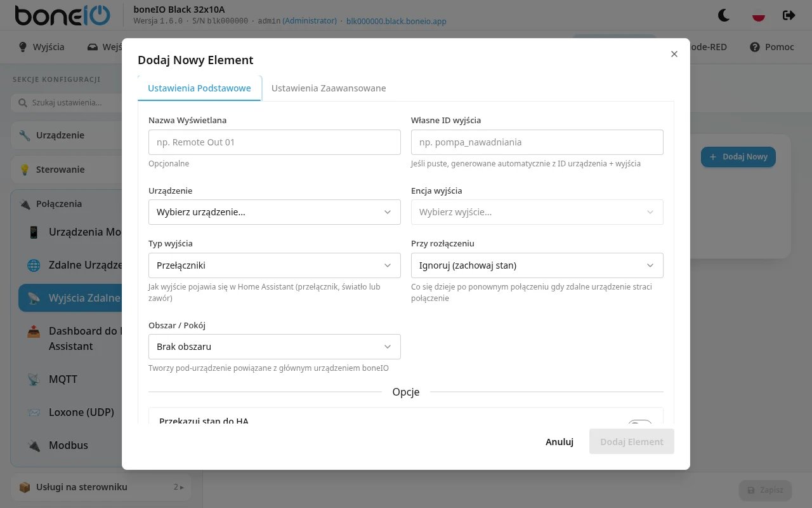Screen dimensions: 812x508
Task: Click the "Opcje" section heading
Action: pos(406,392)
